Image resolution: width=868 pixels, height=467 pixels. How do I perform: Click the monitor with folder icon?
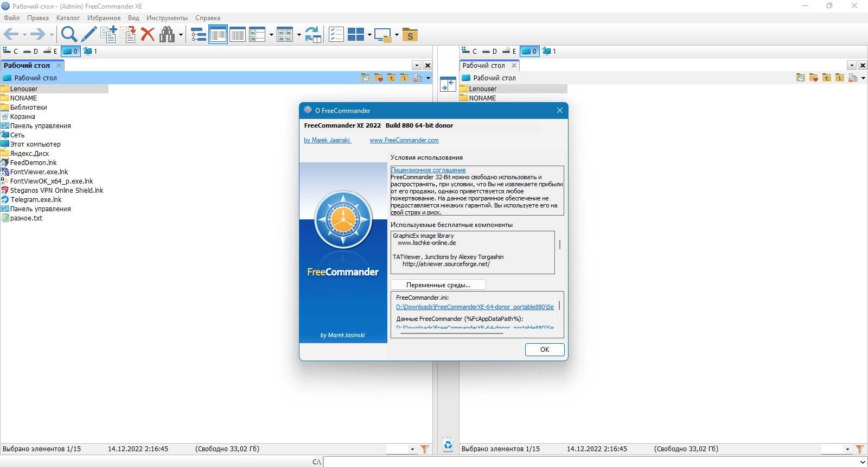pyautogui.click(x=383, y=35)
